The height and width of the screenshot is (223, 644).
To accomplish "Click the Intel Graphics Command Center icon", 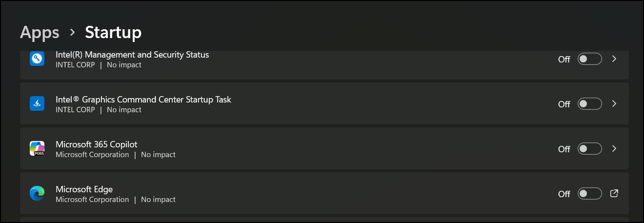I will point(37,103).
